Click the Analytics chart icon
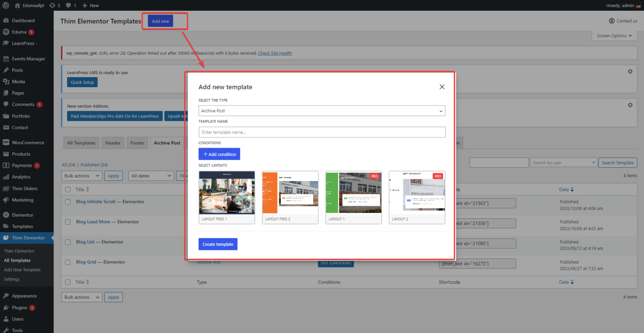Image resolution: width=644 pixels, height=333 pixels. (x=7, y=177)
